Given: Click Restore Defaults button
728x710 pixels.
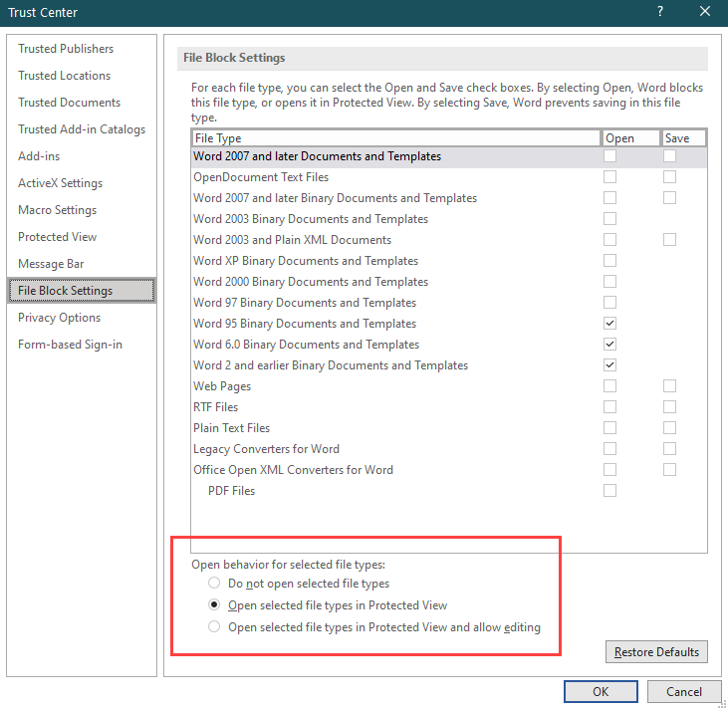Looking at the screenshot, I should [x=656, y=652].
